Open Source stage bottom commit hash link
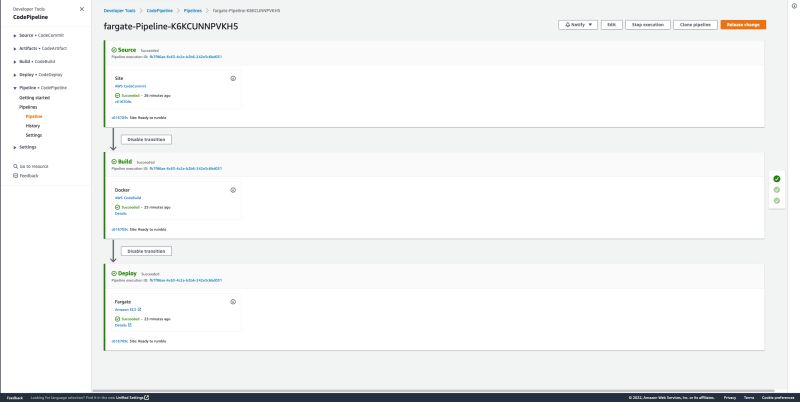Viewport: 800px width, 402px height. click(120, 118)
